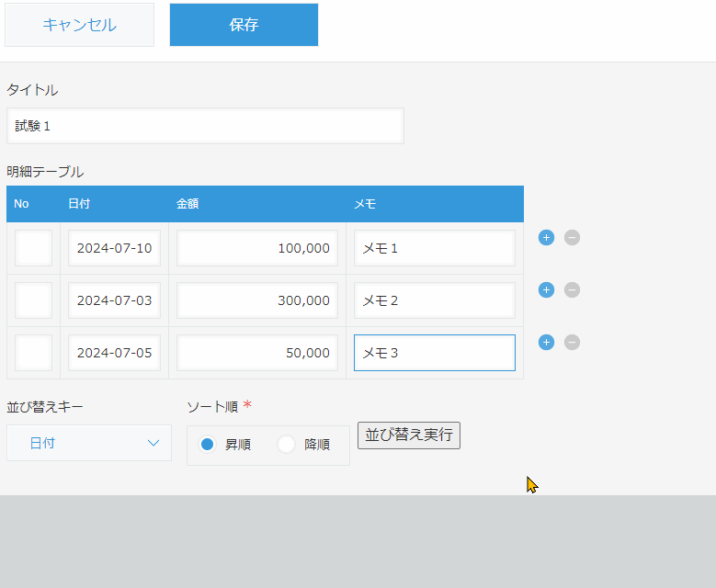Add a row after the 2024-07-03 row
The image size is (716, 588).
pyautogui.click(x=546, y=290)
